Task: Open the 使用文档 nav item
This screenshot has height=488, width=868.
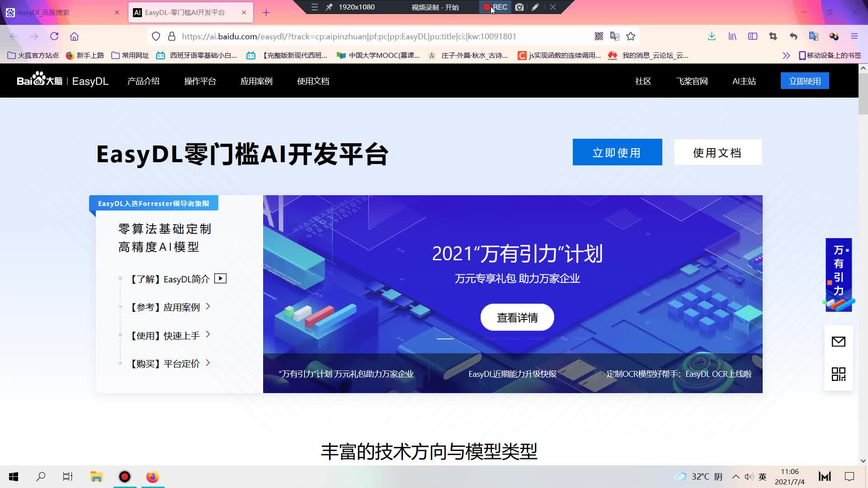Action: (x=313, y=81)
